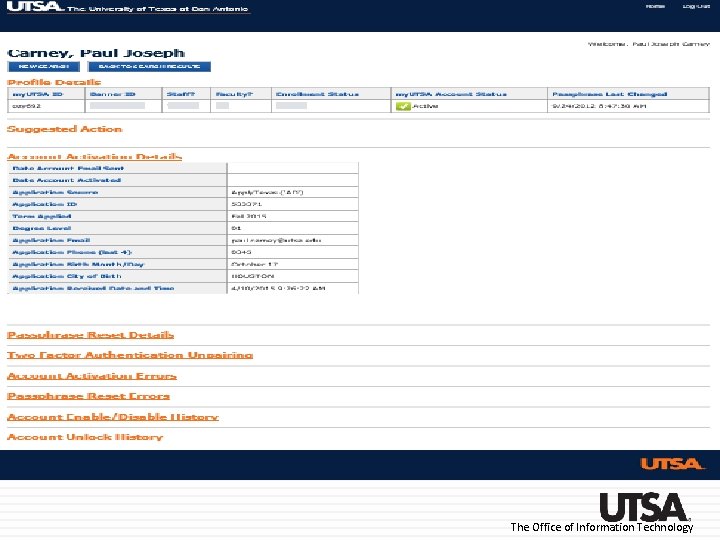This screenshot has width=720, height=540.
Task: Click the Back to Search Results button
Action: [149, 67]
